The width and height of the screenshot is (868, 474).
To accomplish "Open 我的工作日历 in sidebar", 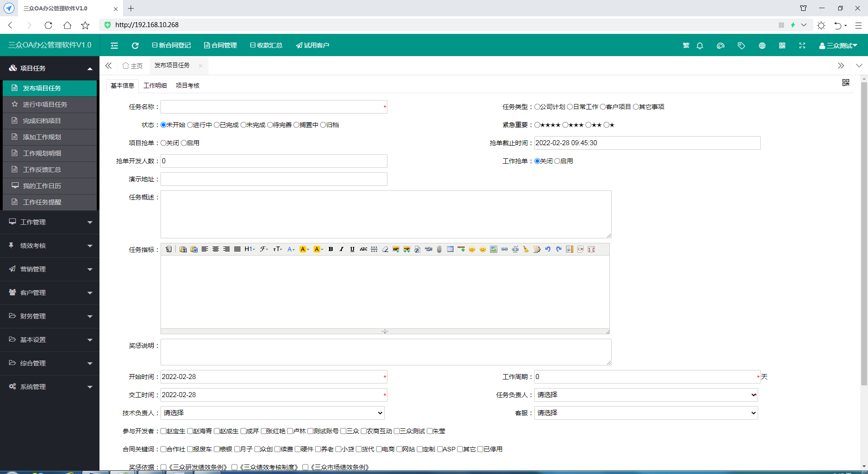I will pos(50,186).
